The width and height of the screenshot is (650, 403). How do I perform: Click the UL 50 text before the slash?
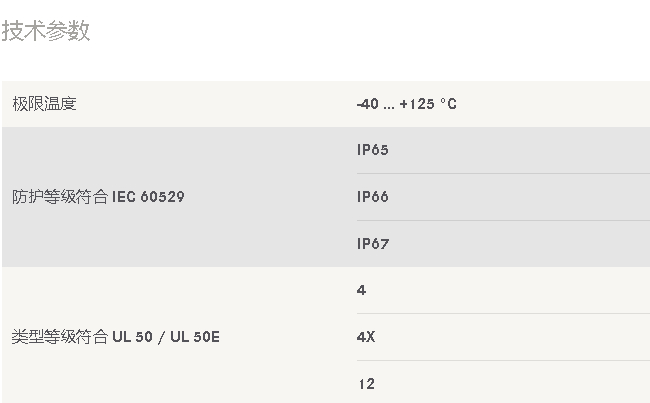(132, 337)
